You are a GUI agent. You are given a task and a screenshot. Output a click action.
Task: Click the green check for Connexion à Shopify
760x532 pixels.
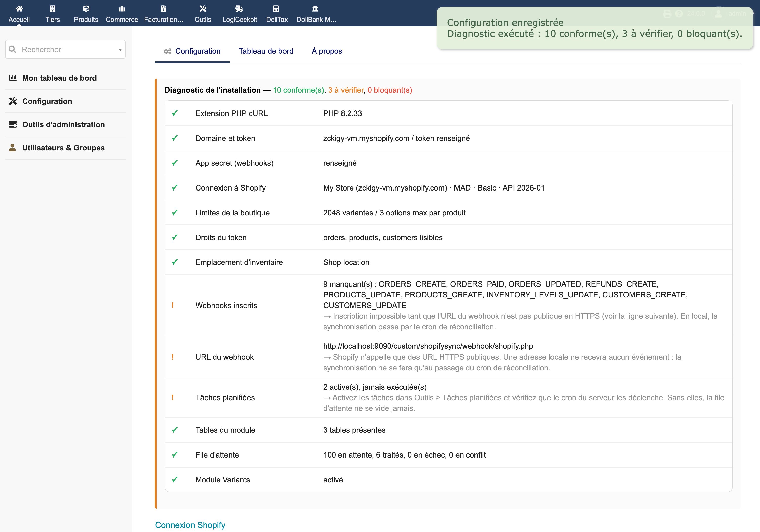[175, 188]
